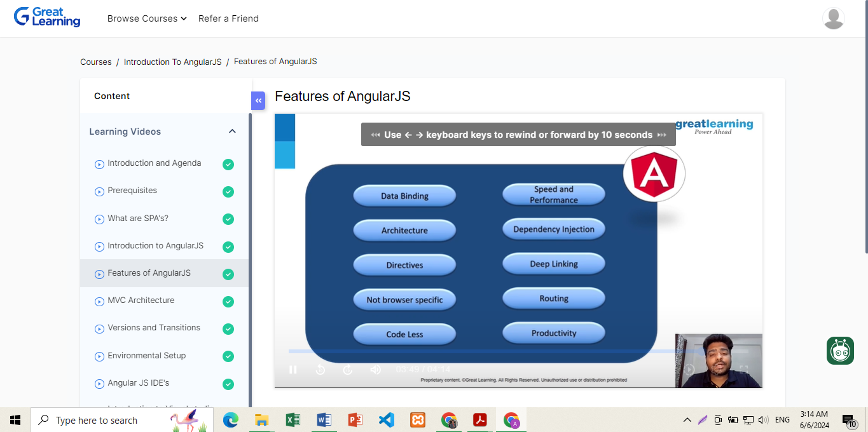Open the user profile avatar menu
The width and height of the screenshot is (868, 432).
pos(833,18)
